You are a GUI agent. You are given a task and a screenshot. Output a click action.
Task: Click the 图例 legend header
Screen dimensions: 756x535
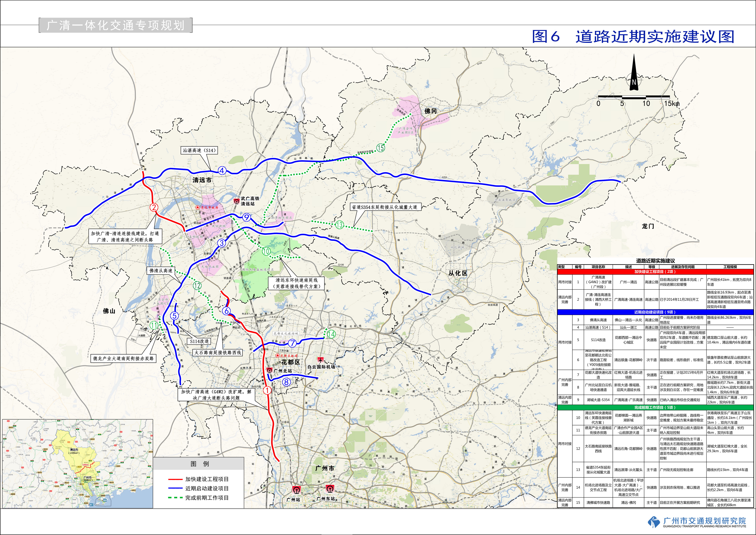pos(199,464)
